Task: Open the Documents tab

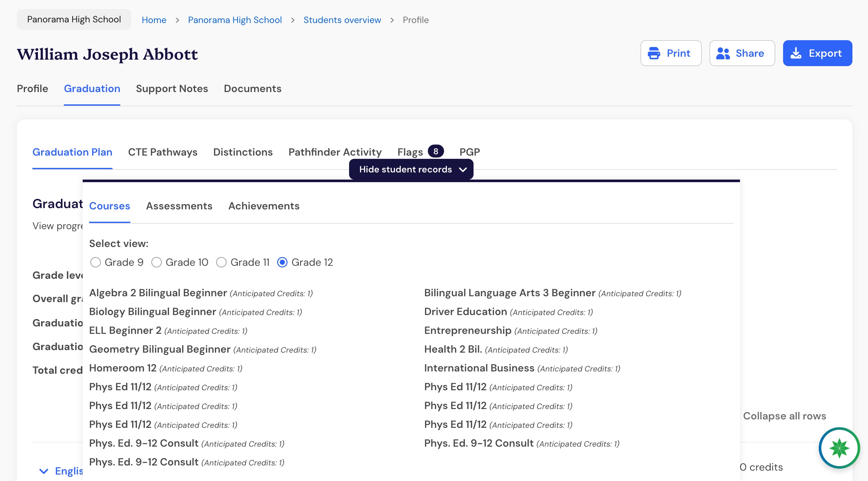Action: 252,89
